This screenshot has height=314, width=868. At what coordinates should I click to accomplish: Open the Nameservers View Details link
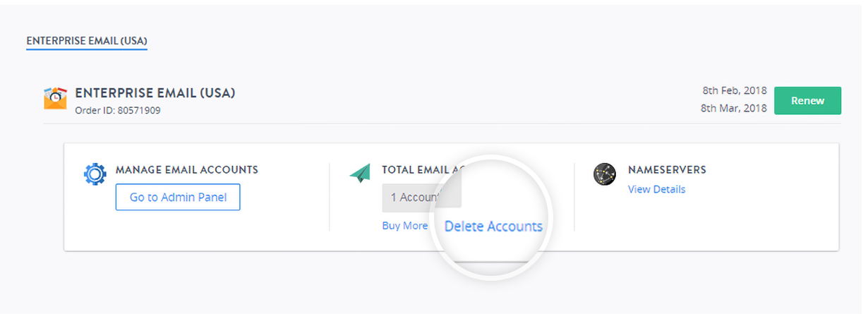(656, 189)
